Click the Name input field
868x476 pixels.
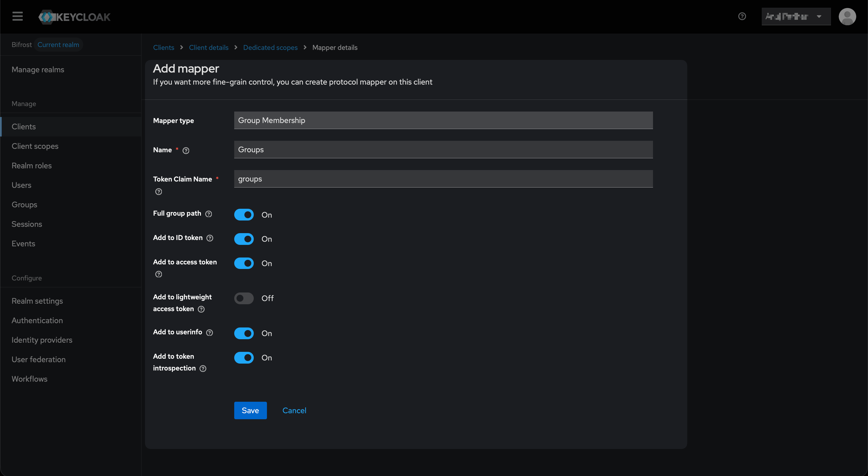coord(443,149)
